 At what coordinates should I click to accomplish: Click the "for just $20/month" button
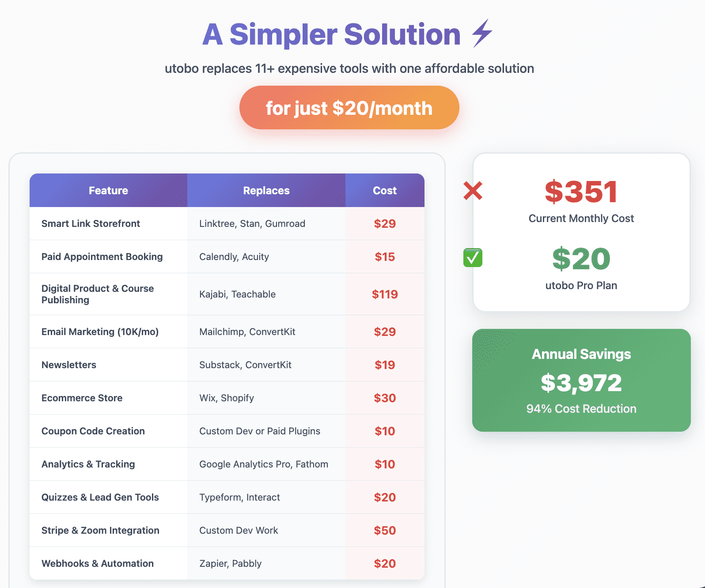[349, 108]
